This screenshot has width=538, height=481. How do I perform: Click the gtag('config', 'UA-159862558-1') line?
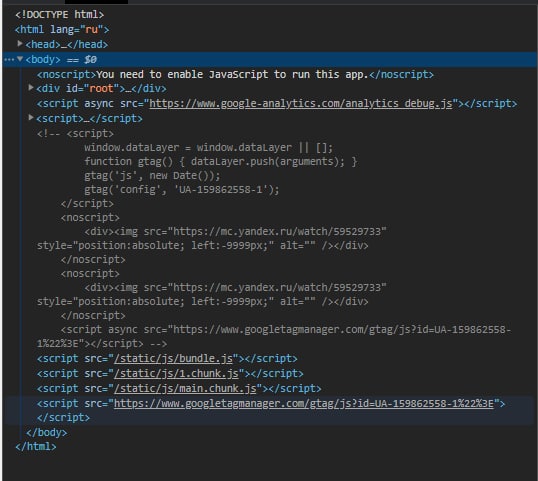tap(182, 190)
